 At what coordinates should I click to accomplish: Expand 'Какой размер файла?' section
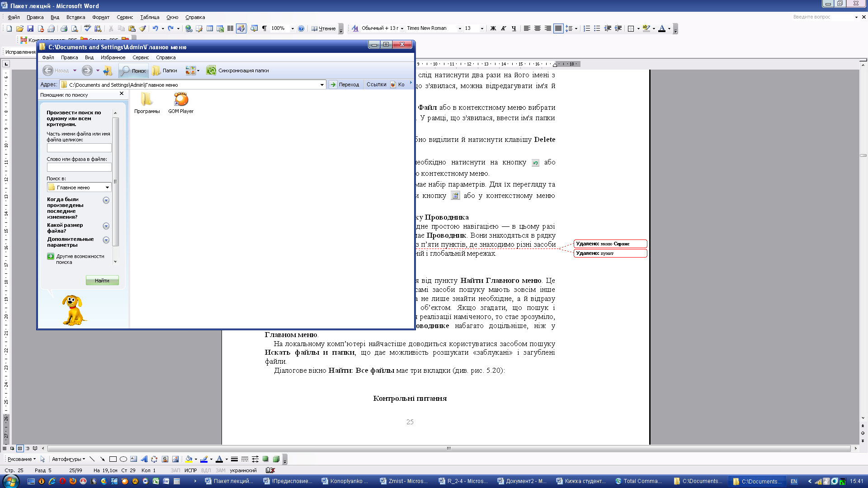coord(106,226)
